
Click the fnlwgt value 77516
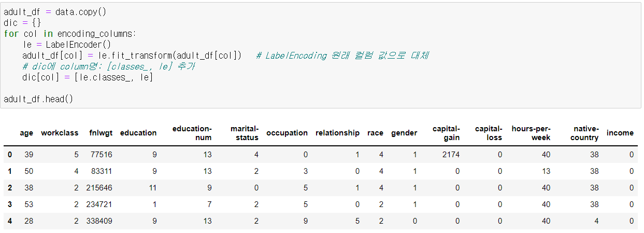pyautogui.click(x=101, y=155)
